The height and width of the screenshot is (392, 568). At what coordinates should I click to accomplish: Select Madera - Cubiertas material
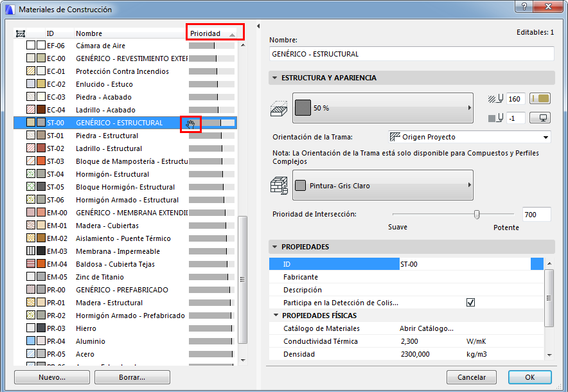tap(125, 226)
